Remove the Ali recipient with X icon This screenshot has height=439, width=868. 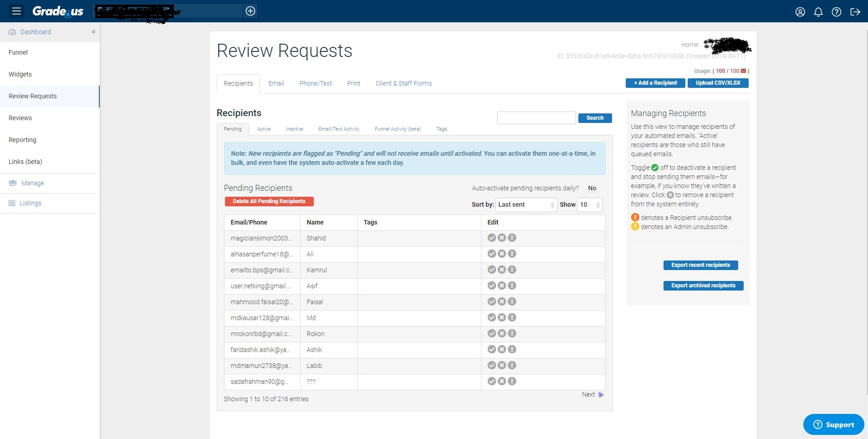pos(502,254)
